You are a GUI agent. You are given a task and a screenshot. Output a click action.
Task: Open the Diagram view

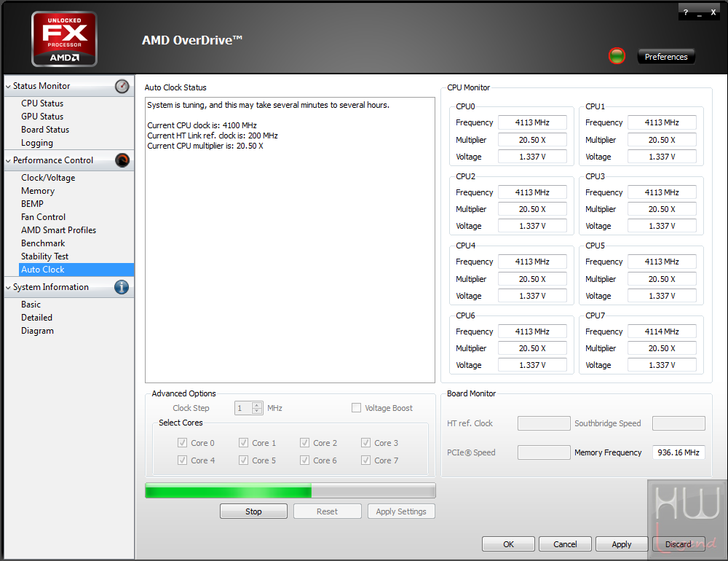38,331
